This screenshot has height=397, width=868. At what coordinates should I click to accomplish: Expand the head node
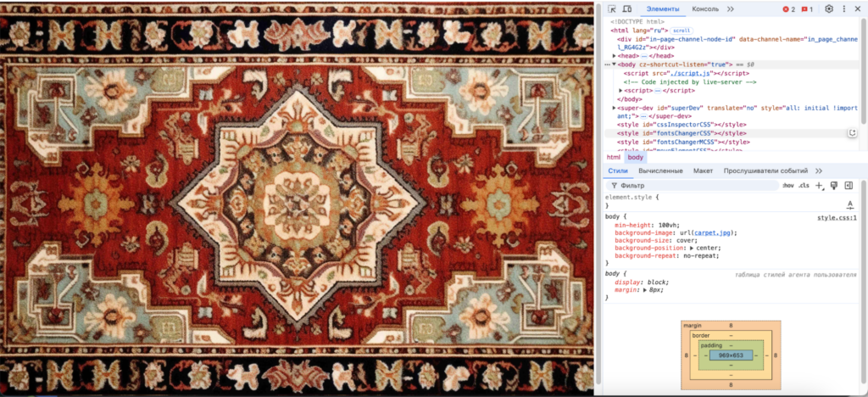pyautogui.click(x=614, y=56)
